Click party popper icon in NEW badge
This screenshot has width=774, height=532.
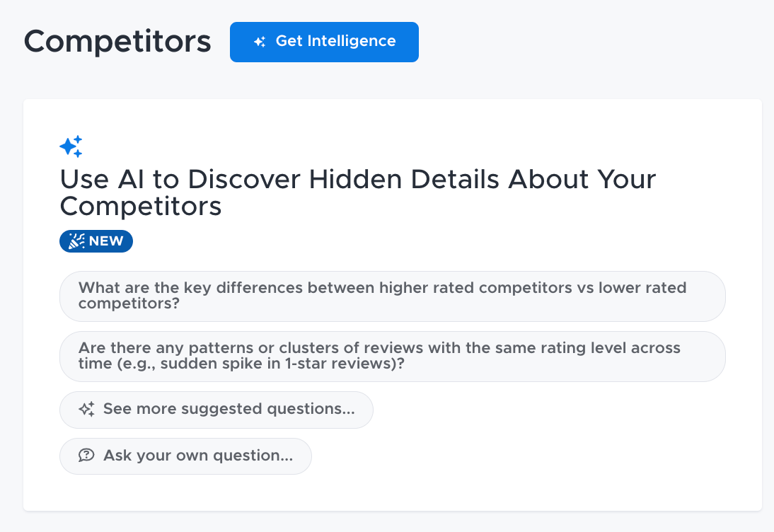[76, 241]
